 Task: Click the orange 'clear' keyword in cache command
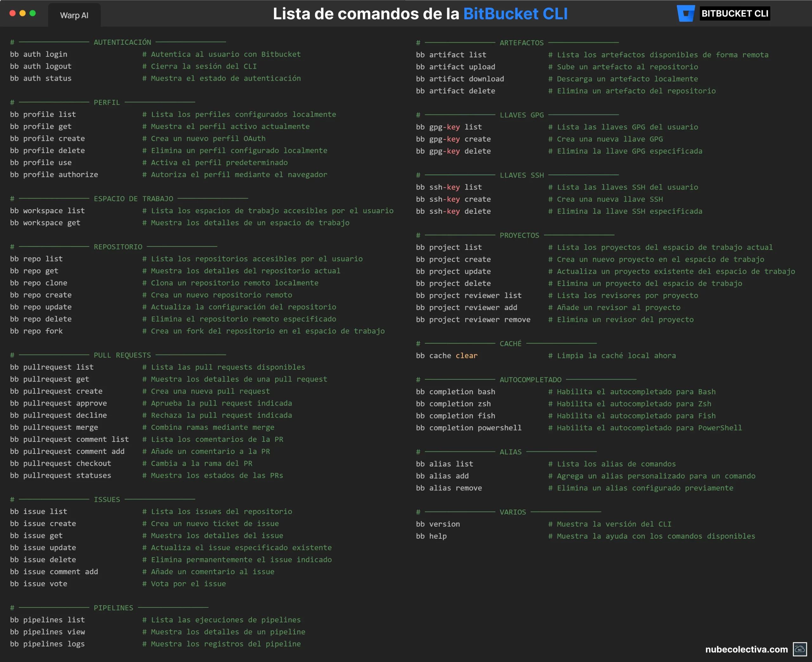pos(466,355)
